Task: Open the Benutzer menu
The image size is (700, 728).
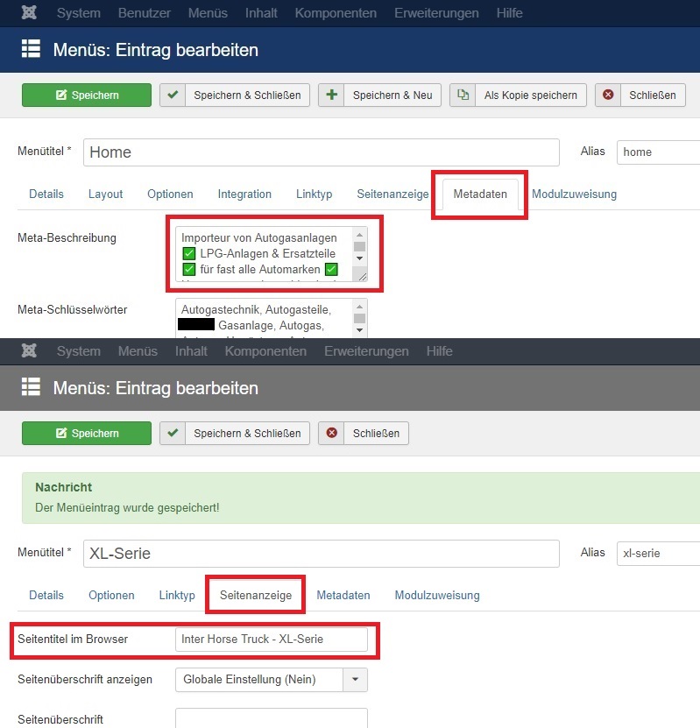Action: point(145,13)
